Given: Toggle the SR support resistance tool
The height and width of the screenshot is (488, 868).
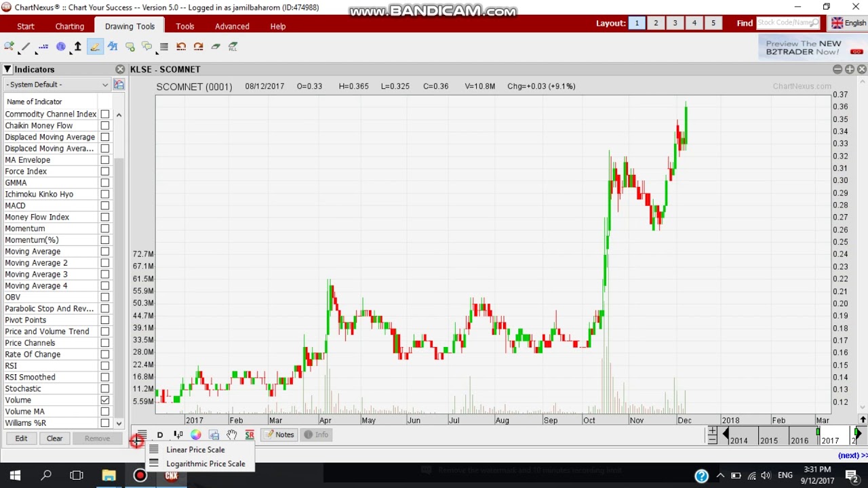Looking at the screenshot, I should point(250,435).
